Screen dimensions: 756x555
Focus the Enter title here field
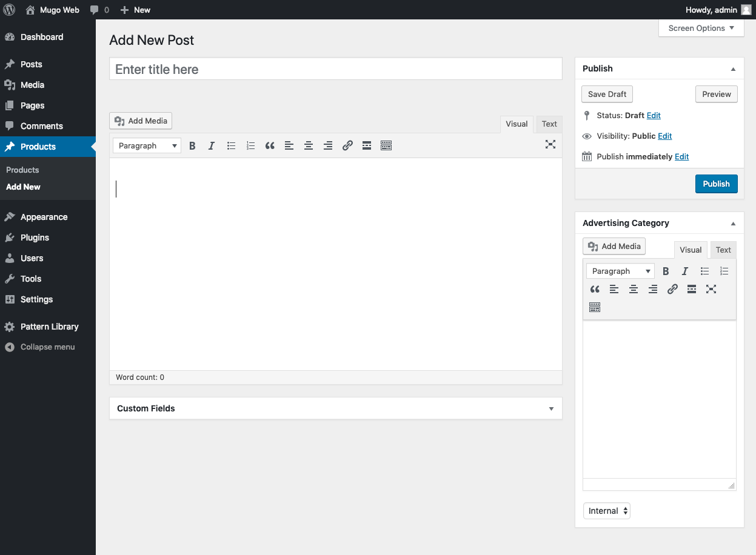tap(336, 69)
